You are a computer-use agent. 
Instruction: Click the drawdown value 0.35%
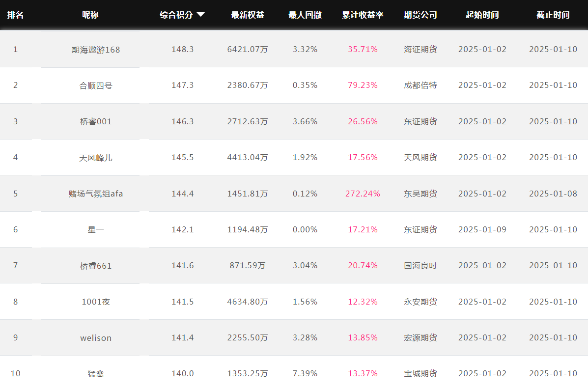click(305, 85)
